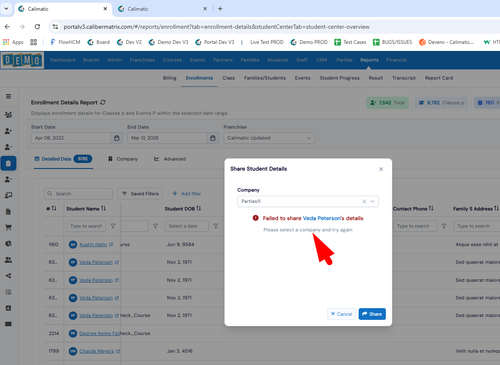
Task: Open the ticket icon at sidebar bottom
Action: [x=8, y=324]
